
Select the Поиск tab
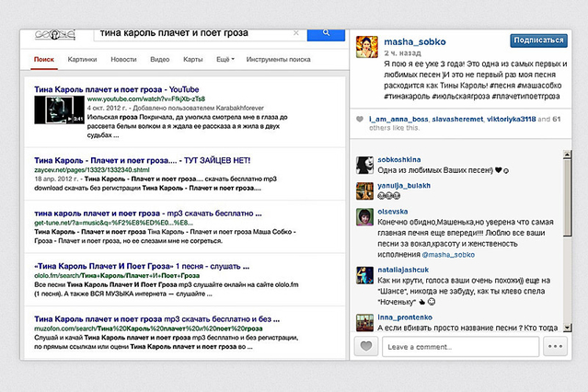44,59
